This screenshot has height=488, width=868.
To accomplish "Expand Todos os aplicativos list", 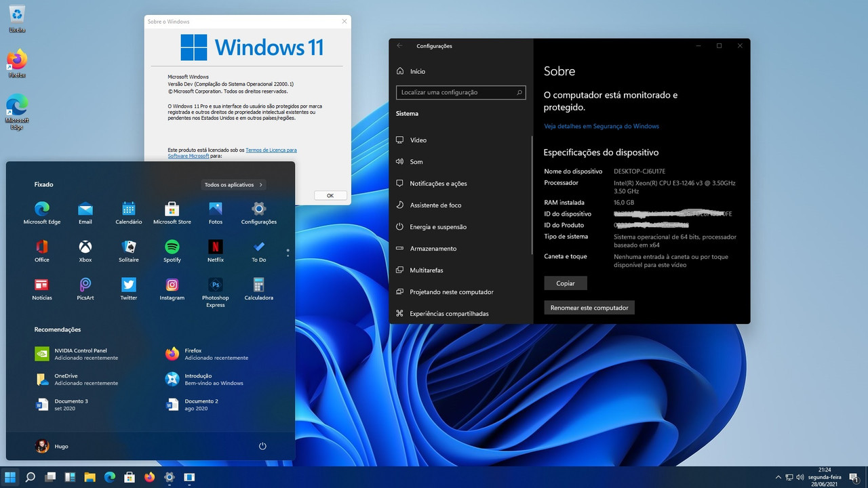I will (x=234, y=184).
